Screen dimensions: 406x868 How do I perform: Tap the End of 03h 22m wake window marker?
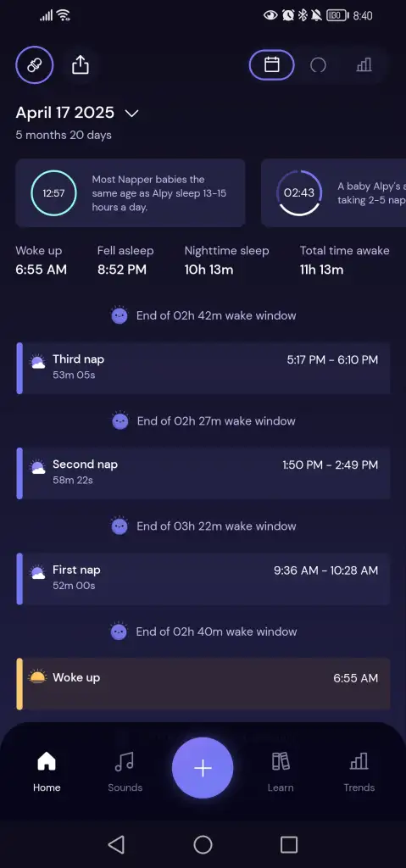[203, 526]
